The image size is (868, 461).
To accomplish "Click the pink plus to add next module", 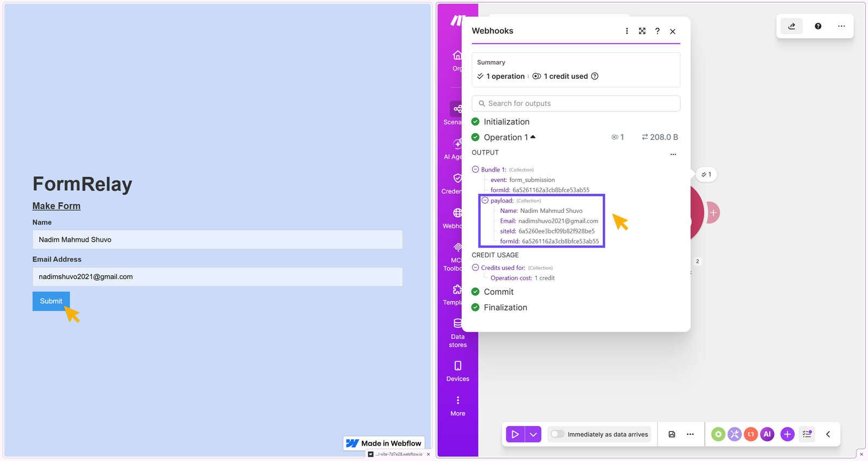I will tap(713, 213).
